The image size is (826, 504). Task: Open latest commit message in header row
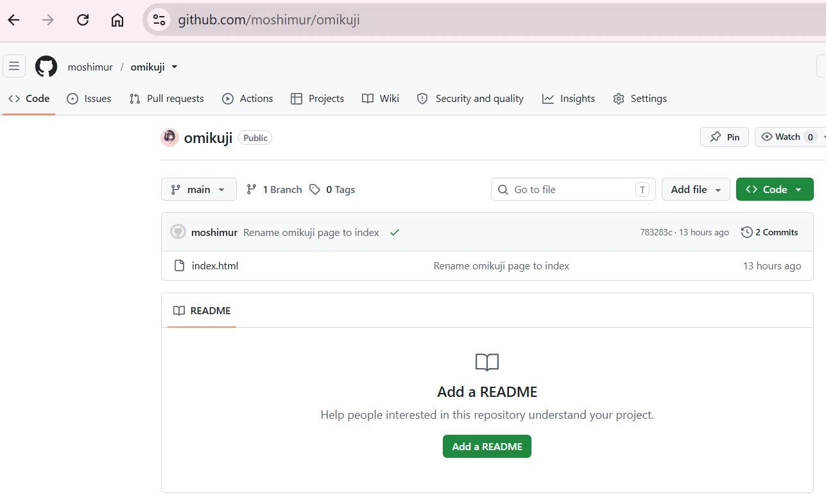click(311, 232)
